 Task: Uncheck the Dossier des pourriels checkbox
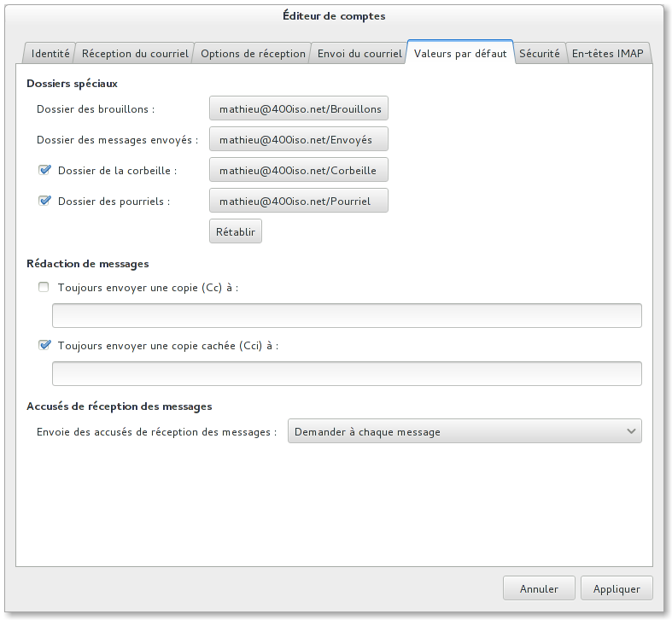click(45, 201)
